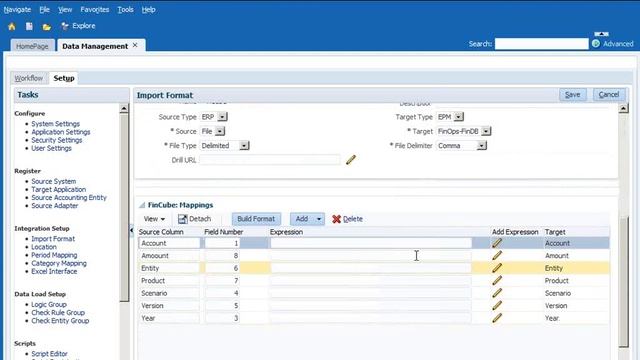
Task: Click Add Expression pencil for Amount row
Action: (x=497, y=256)
